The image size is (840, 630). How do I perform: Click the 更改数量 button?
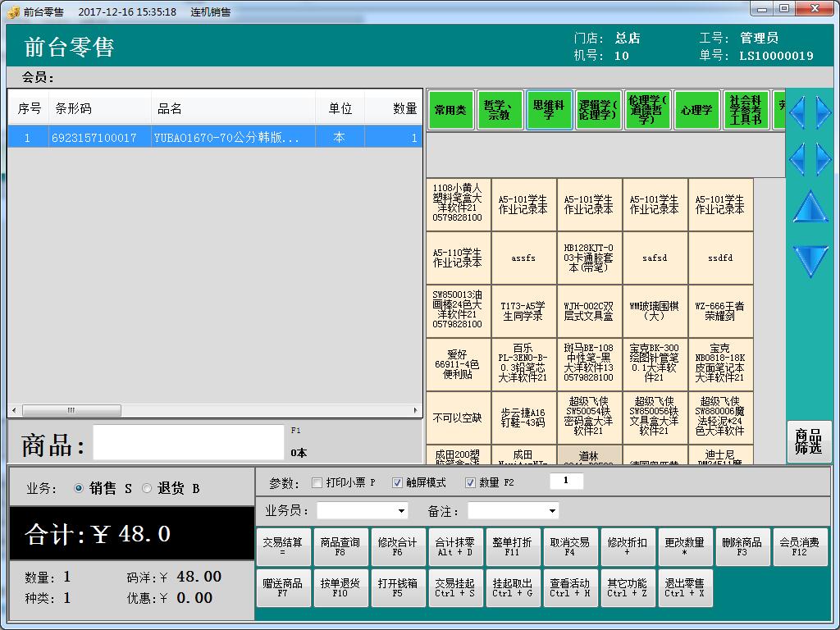tap(685, 547)
